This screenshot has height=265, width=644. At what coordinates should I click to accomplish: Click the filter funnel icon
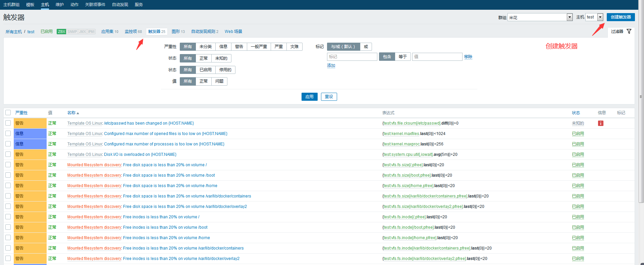click(629, 31)
